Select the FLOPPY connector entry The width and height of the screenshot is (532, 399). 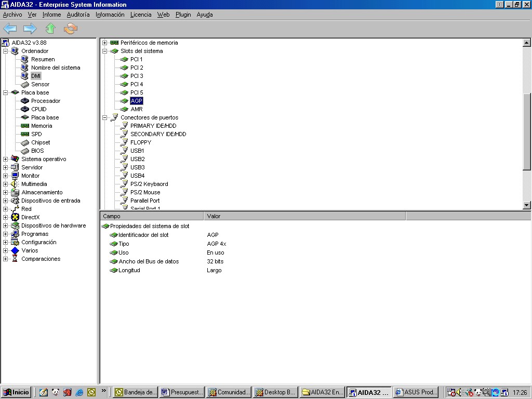click(x=141, y=142)
